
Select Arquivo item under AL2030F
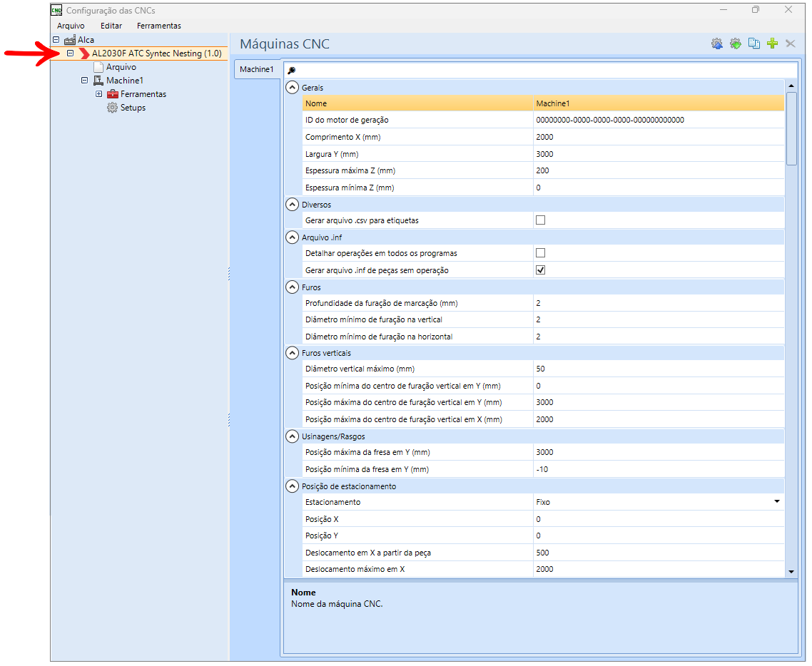[121, 67]
